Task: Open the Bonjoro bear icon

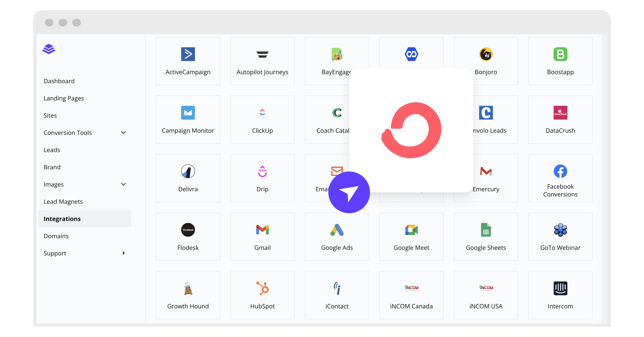Action: (x=486, y=54)
